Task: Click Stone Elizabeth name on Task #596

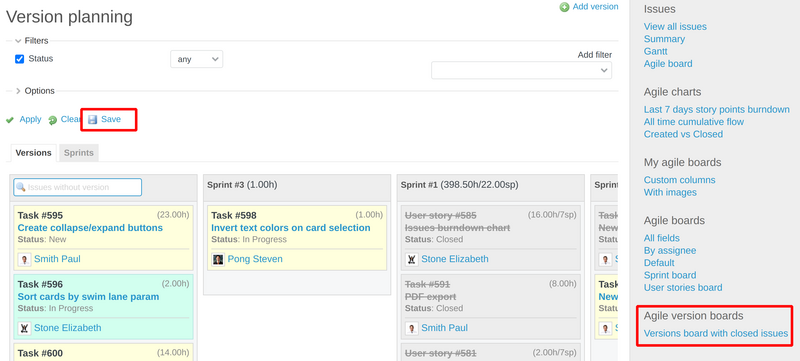Action: [x=67, y=328]
